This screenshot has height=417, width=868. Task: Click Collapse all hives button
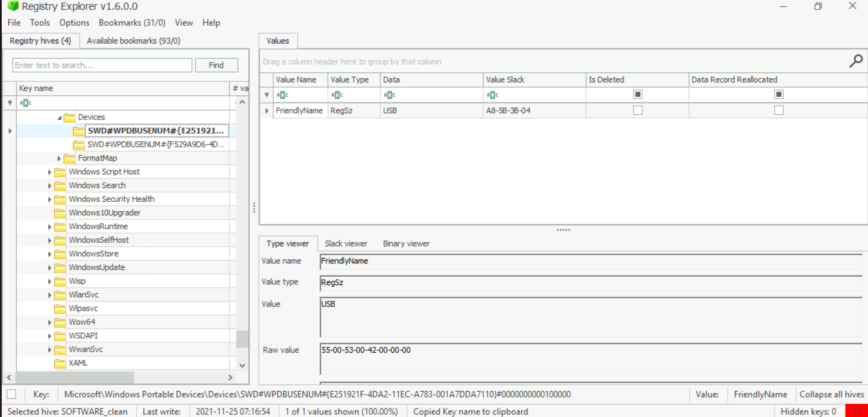click(831, 394)
